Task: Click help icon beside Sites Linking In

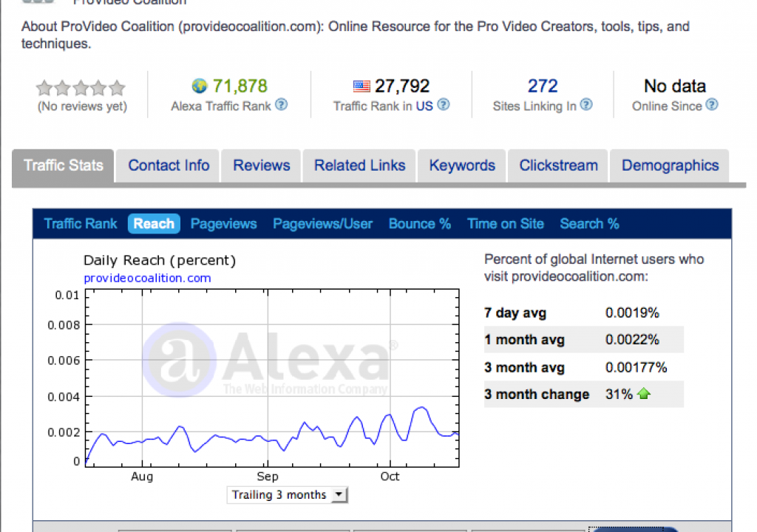Action: pyautogui.click(x=586, y=105)
